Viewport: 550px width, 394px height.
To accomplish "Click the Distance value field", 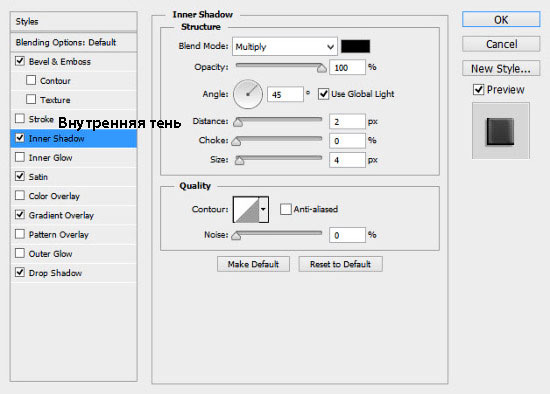I will (347, 122).
